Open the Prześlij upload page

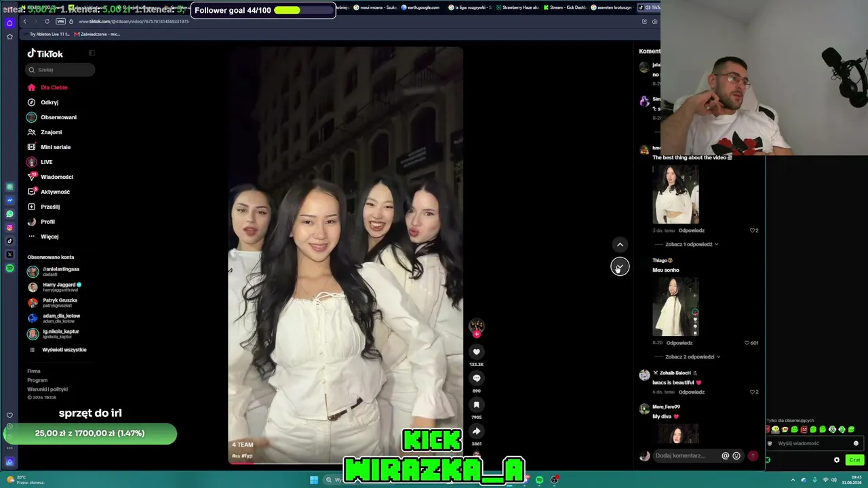point(43,207)
